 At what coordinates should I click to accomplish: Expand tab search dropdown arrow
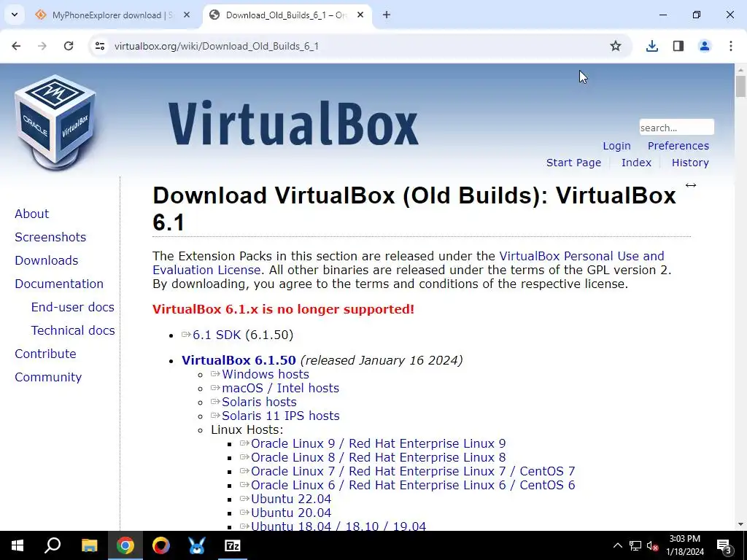pyautogui.click(x=15, y=15)
